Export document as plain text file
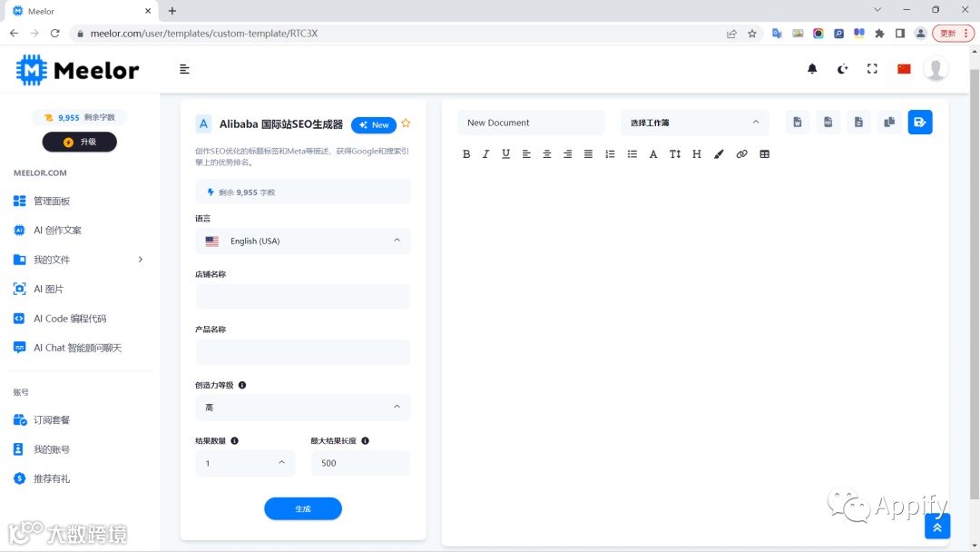 858,122
